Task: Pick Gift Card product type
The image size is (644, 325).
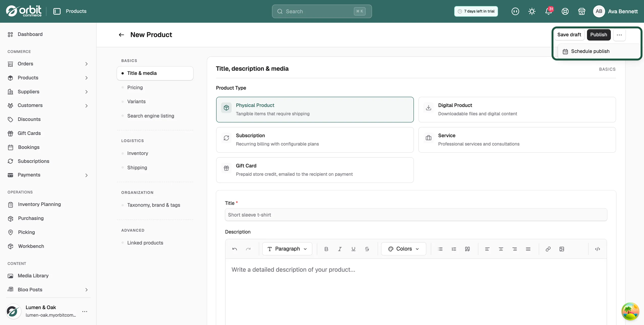Action: tap(315, 170)
